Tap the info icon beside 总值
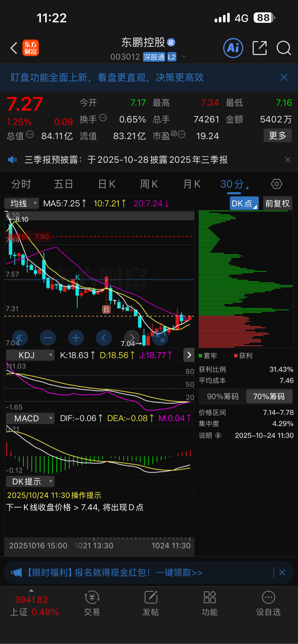Image resolution: width=298 pixels, height=644 pixels. 30,134
